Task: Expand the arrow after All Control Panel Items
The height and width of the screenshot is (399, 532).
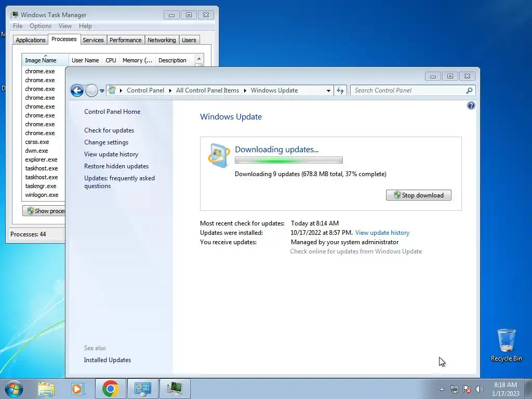Action: [245, 90]
